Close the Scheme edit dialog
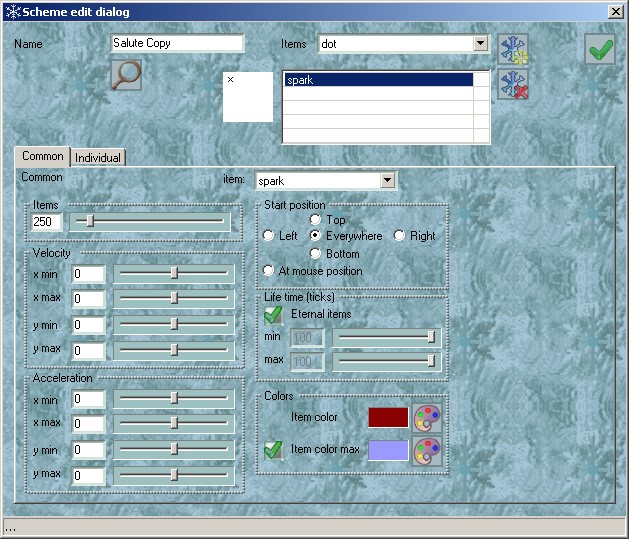 tap(616, 11)
